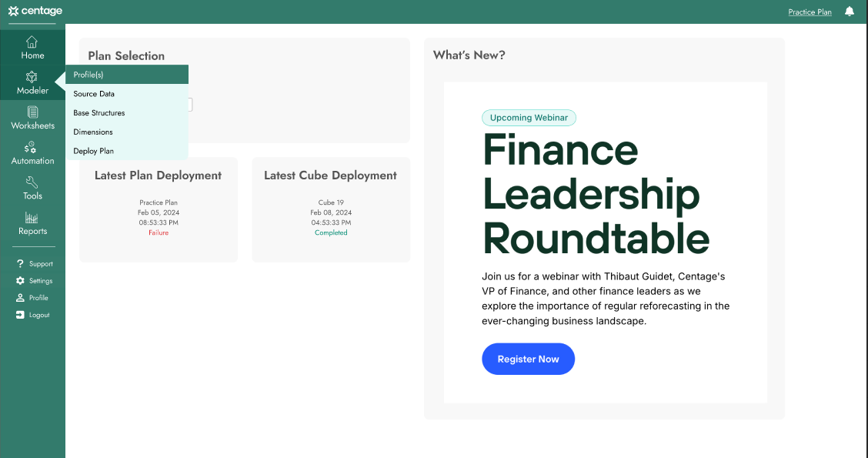Click the notification bell icon
This screenshot has height=458, width=868.
pos(850,11)
